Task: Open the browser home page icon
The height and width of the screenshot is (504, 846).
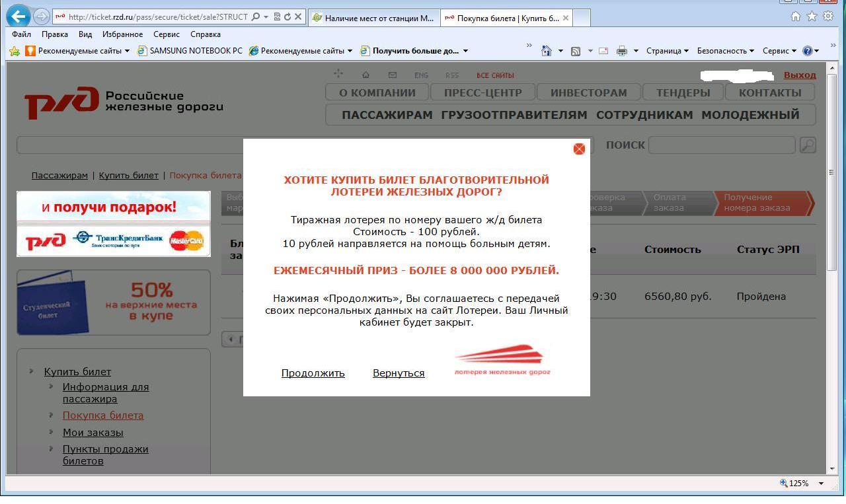Action: coord(796,17)
